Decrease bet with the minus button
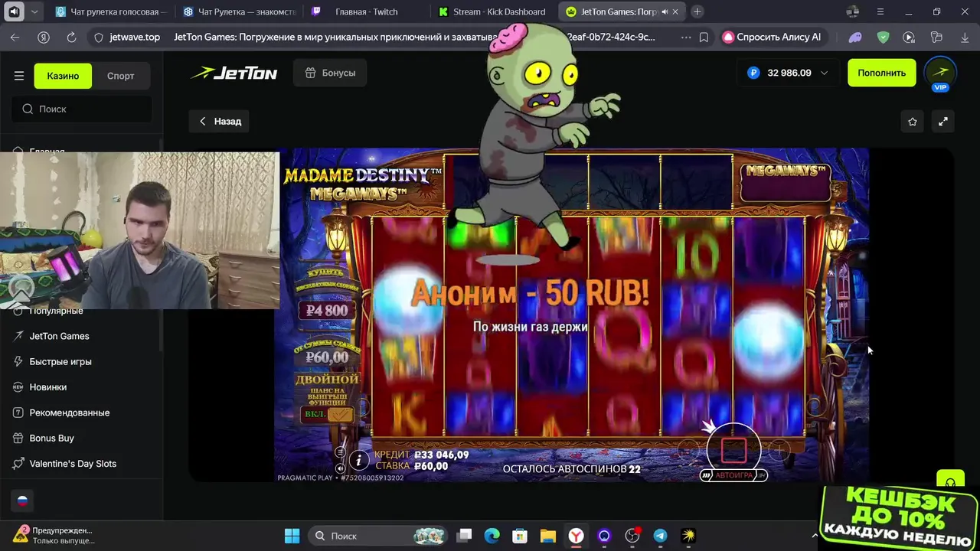 coord(688,450)
